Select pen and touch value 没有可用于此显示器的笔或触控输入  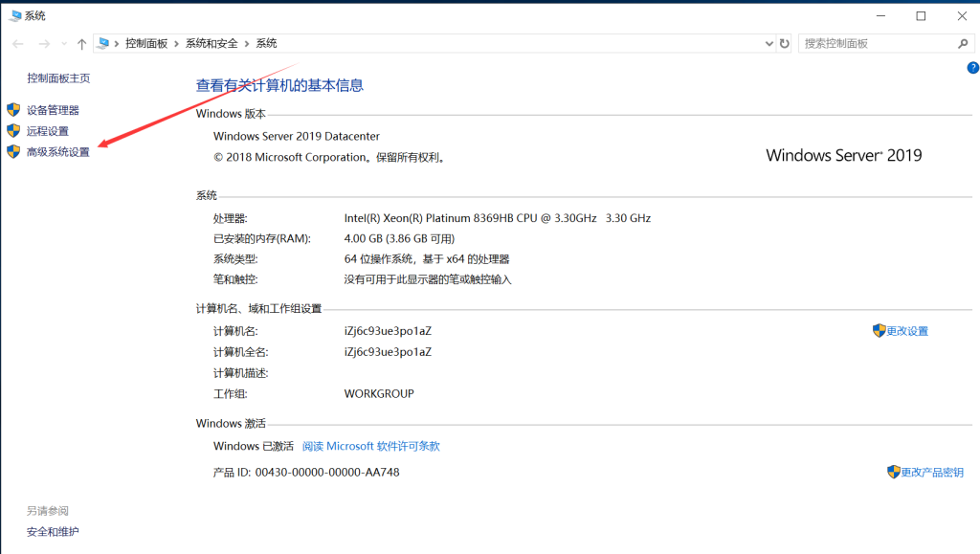click(428, 279)
